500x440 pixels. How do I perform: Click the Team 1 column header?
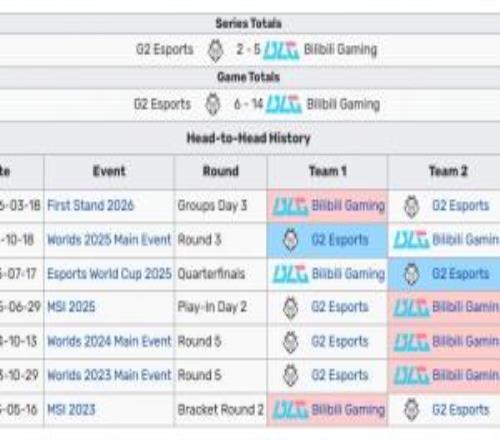click(x=328, y=171)
